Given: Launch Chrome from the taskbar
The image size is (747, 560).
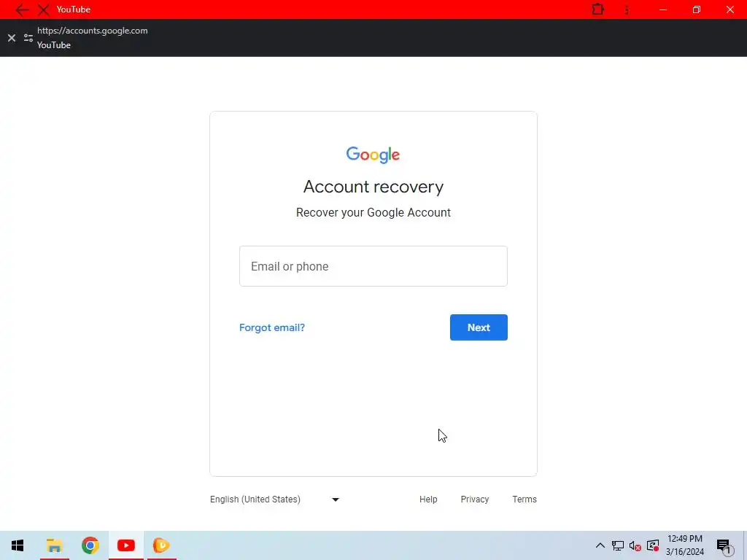Looking at the screenshot, I should tap(90, 545).
